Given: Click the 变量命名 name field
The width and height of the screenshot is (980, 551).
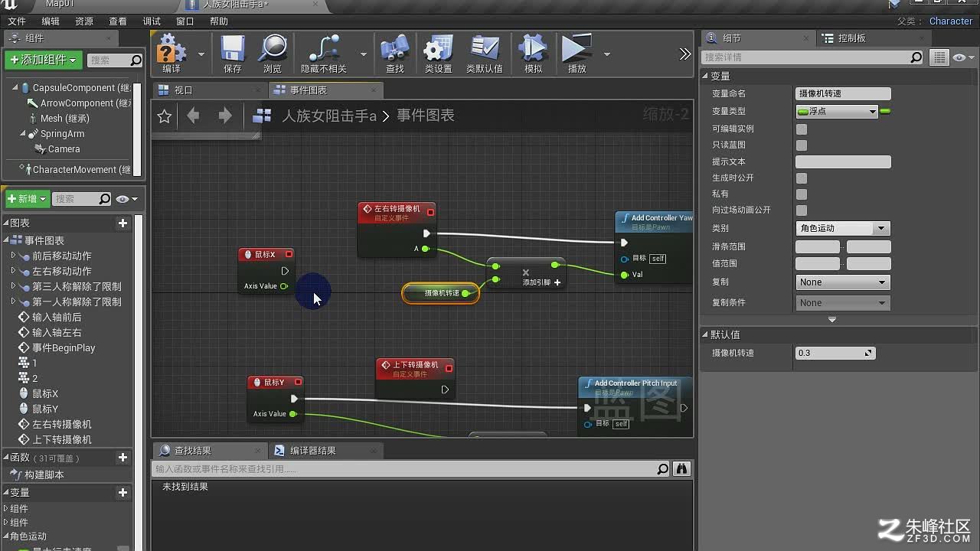Looking at the screenshot, I should 843,93.
